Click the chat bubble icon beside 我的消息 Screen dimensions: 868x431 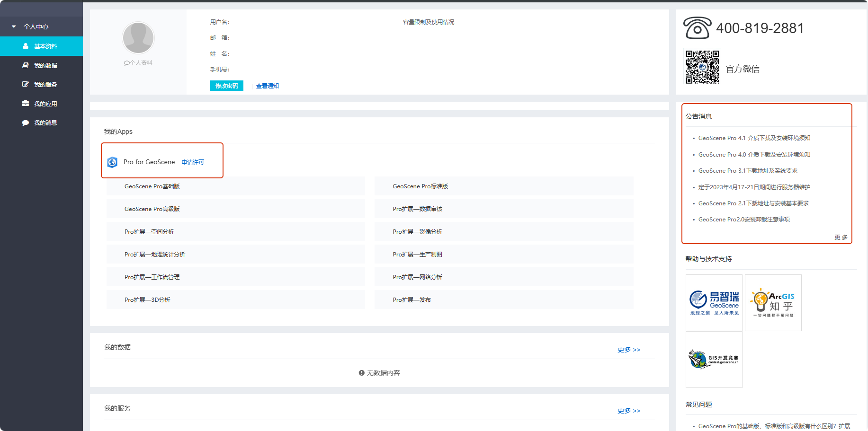point(26,123)
